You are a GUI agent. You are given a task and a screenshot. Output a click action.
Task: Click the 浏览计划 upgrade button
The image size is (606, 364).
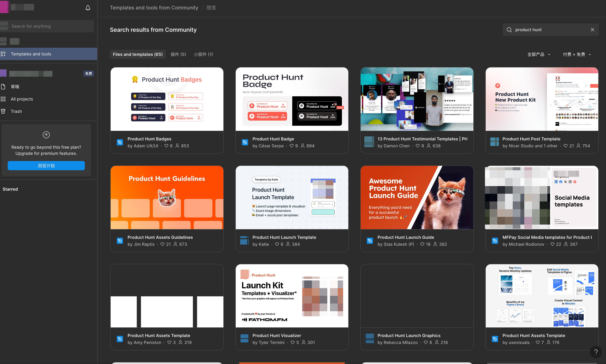coord(46,166)
